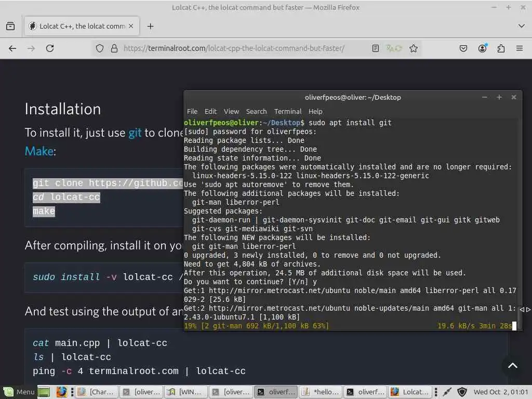Expand the list all tabs chevron

click(x=522, y=26)
